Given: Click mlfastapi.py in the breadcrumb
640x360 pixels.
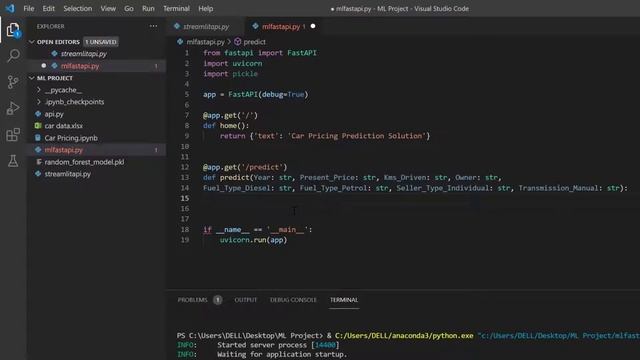Looking at the screenshot, I should pos(205,42).
